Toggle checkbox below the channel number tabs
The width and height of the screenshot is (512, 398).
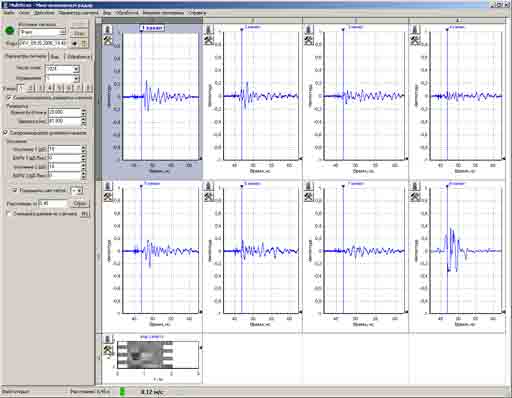[x=10, y=98]
